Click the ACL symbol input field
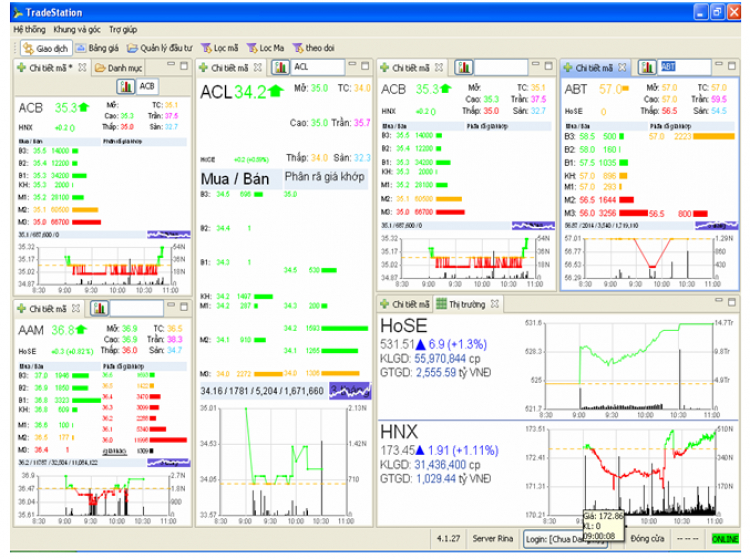750x559 pixels. 318,67
